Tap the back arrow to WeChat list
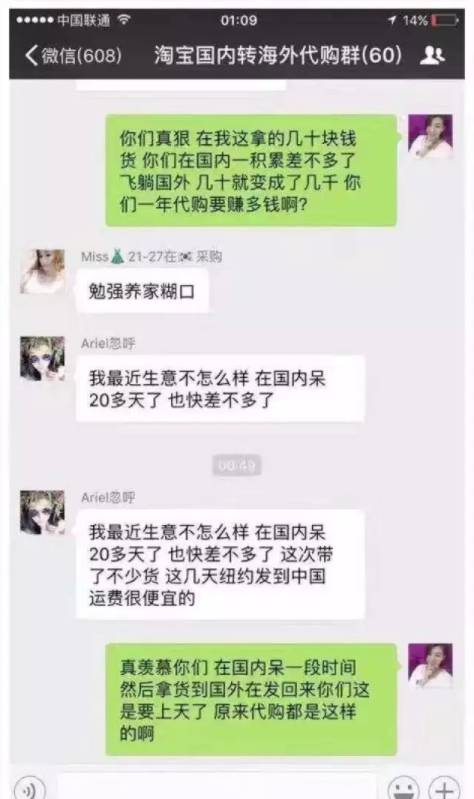Screen dimensions: 474x799 [x=31, y=55]
